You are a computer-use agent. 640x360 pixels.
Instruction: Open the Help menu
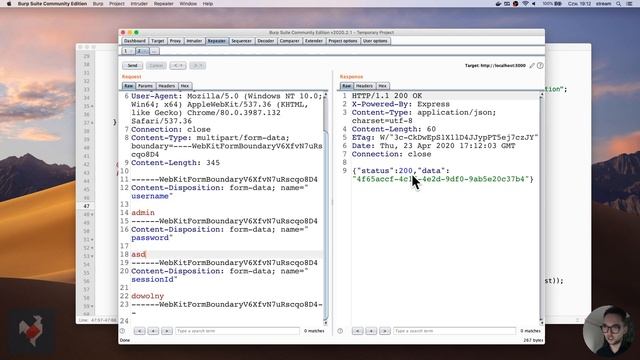pos(208,4)
